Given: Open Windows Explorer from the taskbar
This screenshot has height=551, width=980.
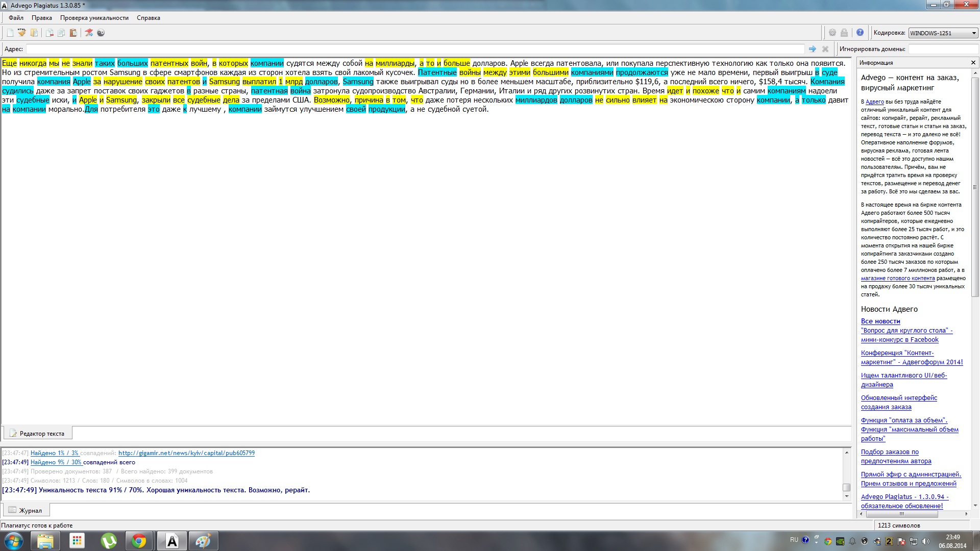Looking at the screenshot, I should [45, 541].
